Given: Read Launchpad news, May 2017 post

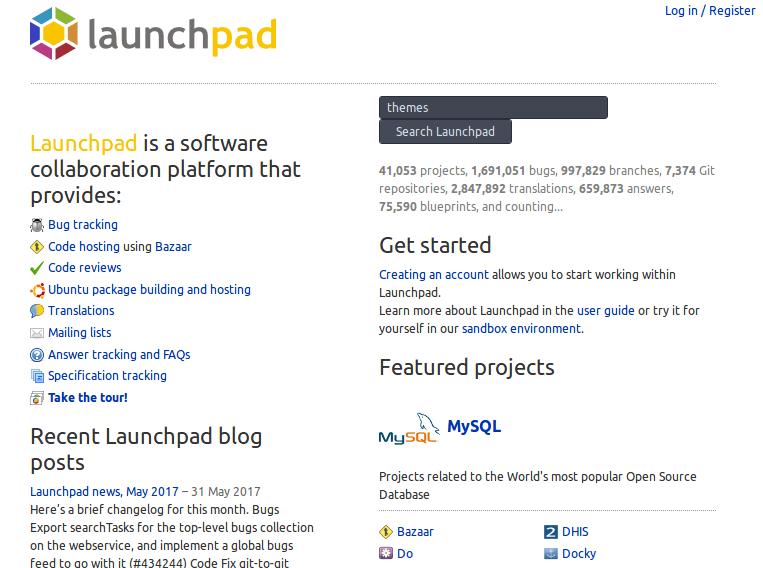Looking at the screenshot, I should coord(104,491).
